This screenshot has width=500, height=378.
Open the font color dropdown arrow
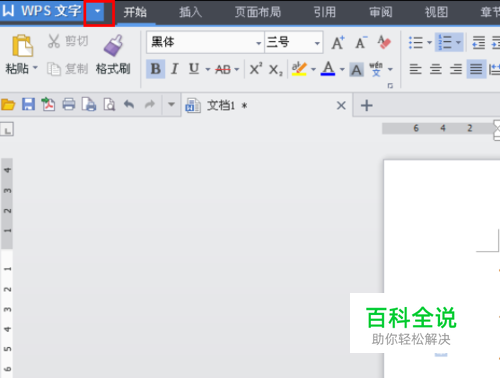(342, 69)
